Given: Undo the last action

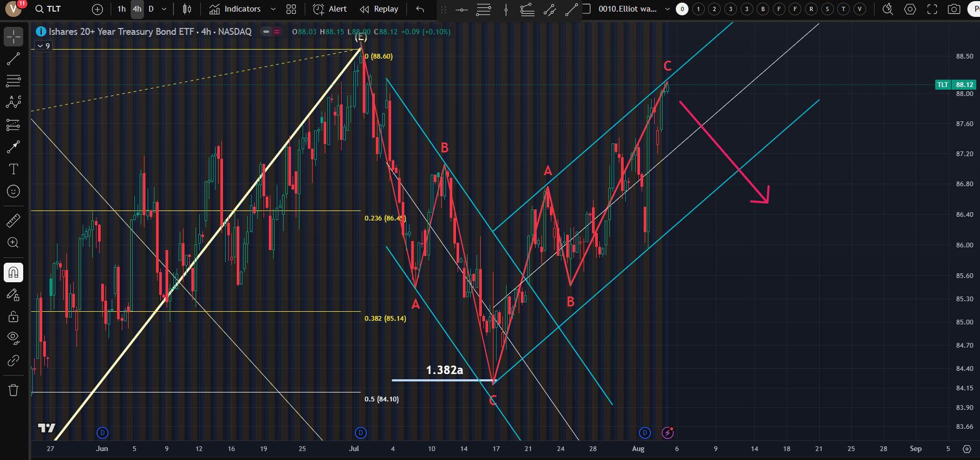Looking at the screenshot, I should point(420,9).
